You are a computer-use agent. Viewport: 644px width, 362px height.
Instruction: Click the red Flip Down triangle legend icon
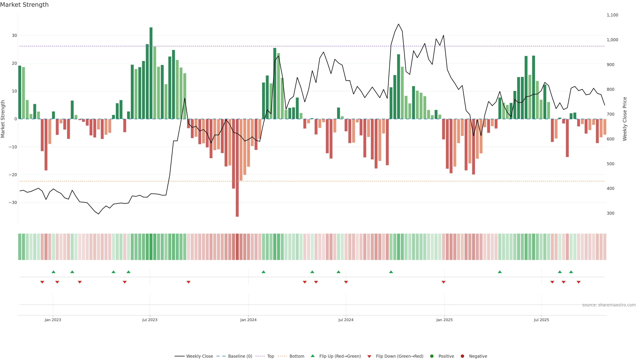369,356
